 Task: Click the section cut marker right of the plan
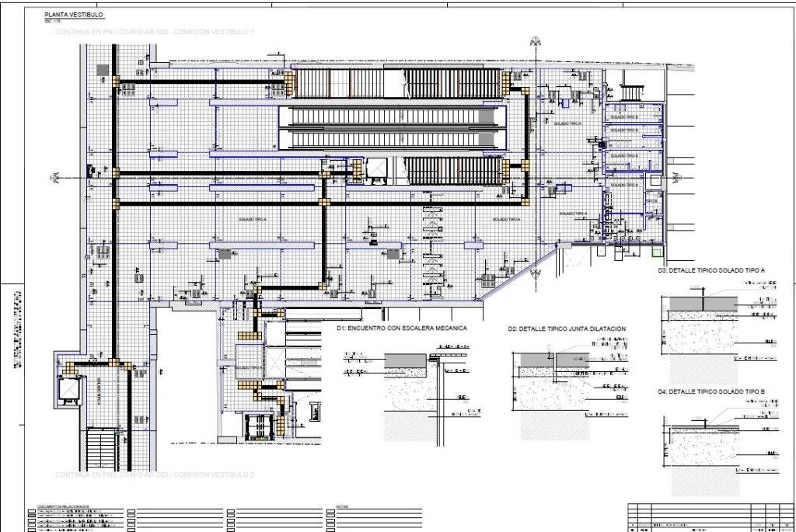coord(676,178)
